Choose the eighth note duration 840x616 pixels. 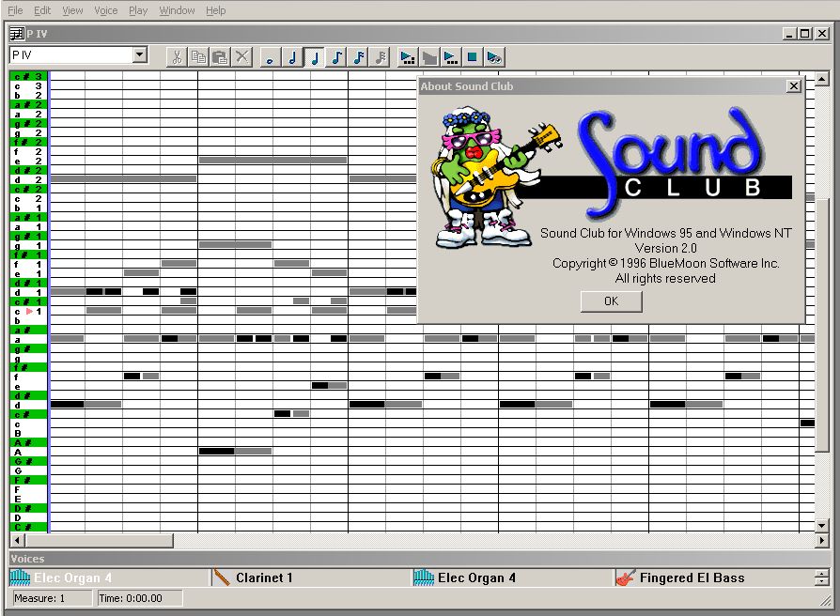336,57
